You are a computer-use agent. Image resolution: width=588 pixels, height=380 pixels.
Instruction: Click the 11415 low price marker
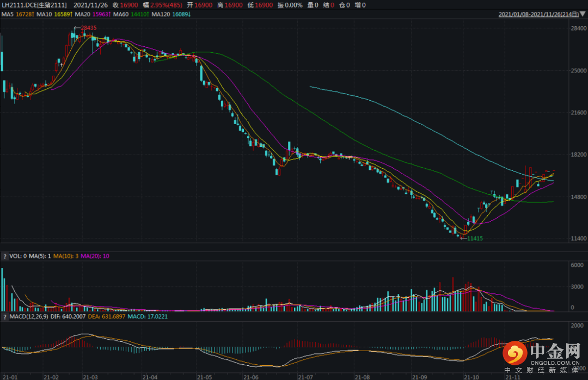(474, 238)
